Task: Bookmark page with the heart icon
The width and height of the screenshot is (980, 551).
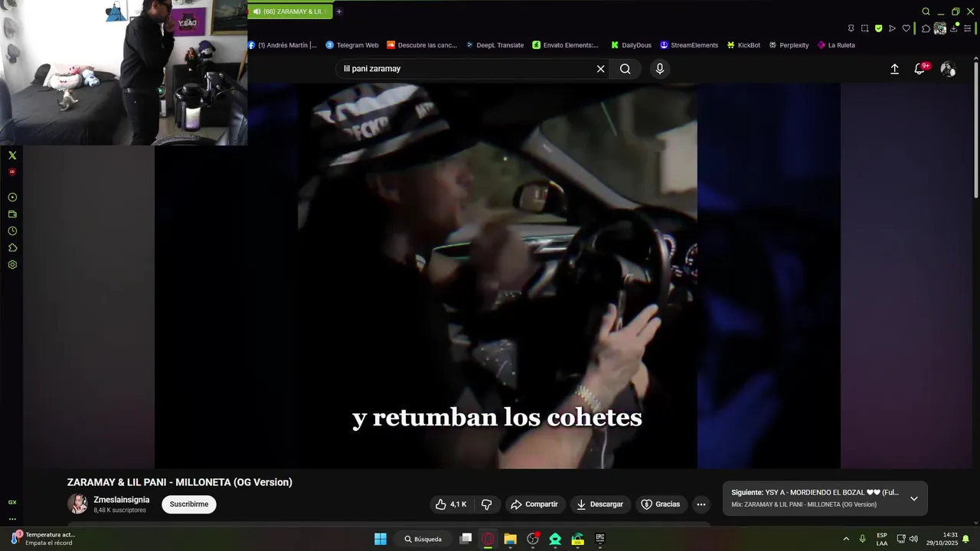Action: pos(906,28)
